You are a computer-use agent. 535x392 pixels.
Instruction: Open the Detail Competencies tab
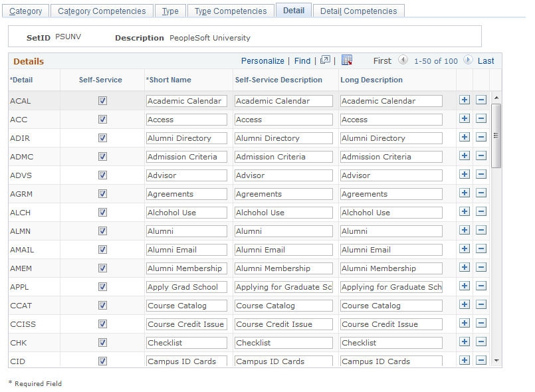359,11
